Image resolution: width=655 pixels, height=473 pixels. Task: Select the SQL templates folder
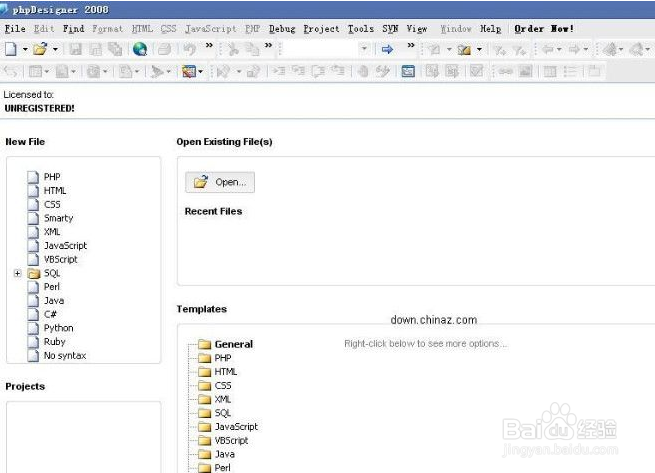[223, 413]
